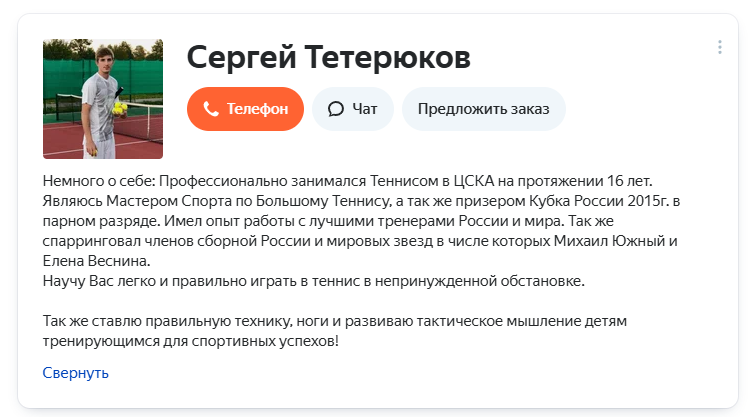Open Сергей Тетерюков's profile photo
This screenshot has width=749, height=417.
[x=103, y=99]
